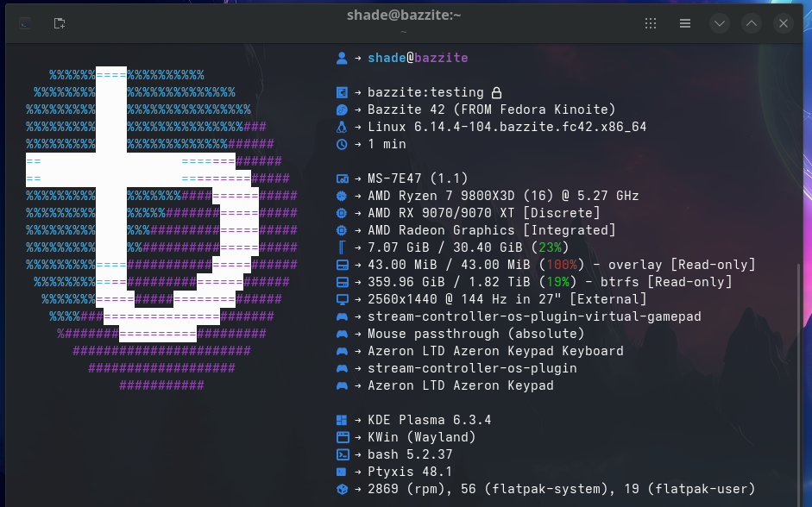Image resolution: width=812 pixels, height=507 pixels.
Task: Click the red 100% overlay percentage
Action: [562, 265]
